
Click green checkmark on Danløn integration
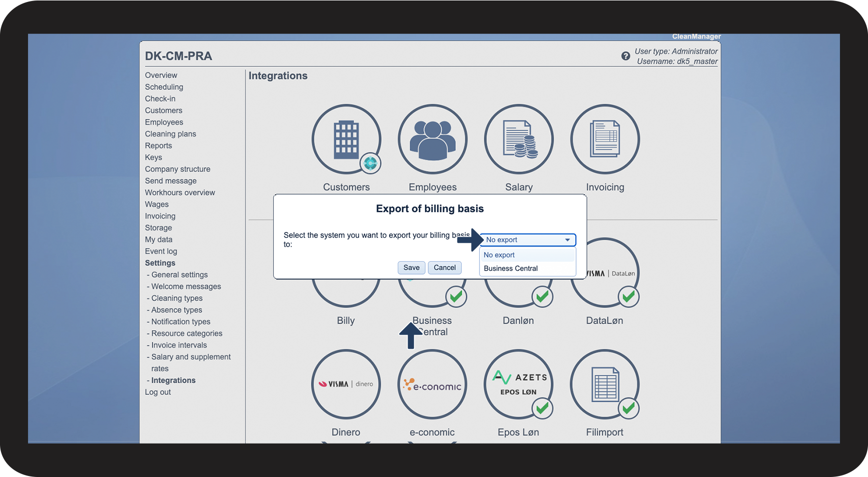(x=542, y=297)
